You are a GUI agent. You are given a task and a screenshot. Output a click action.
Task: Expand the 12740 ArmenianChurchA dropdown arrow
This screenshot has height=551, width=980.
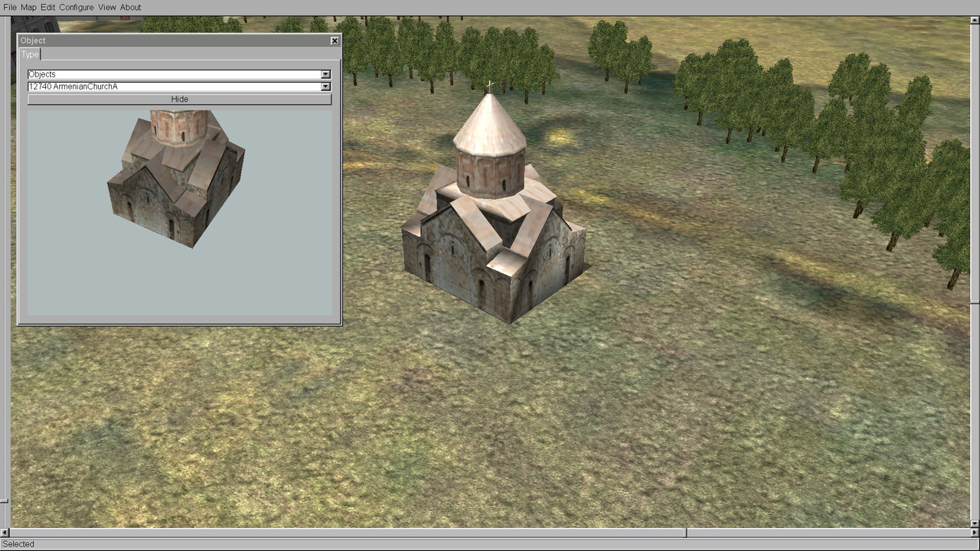325,86
